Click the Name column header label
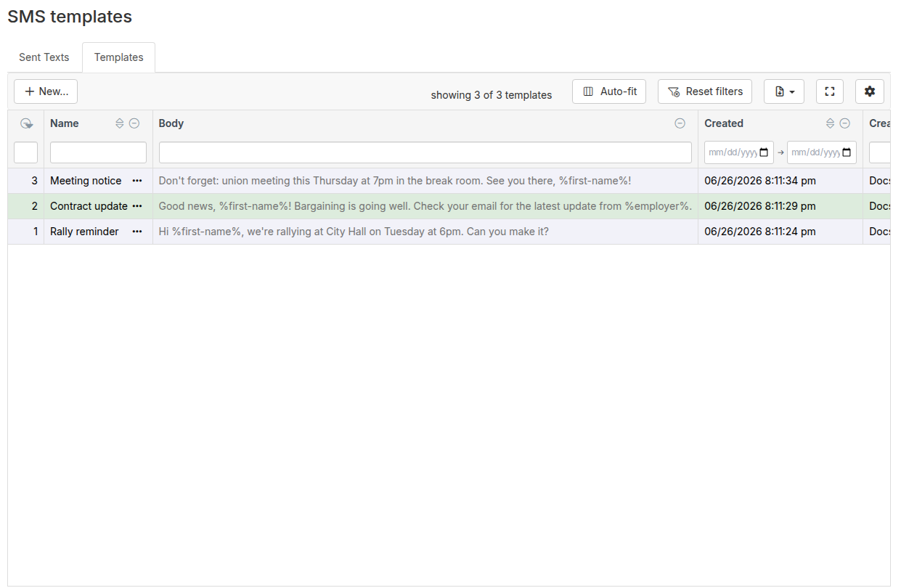This screenshot has width=901, height=588. coord(65,123)
